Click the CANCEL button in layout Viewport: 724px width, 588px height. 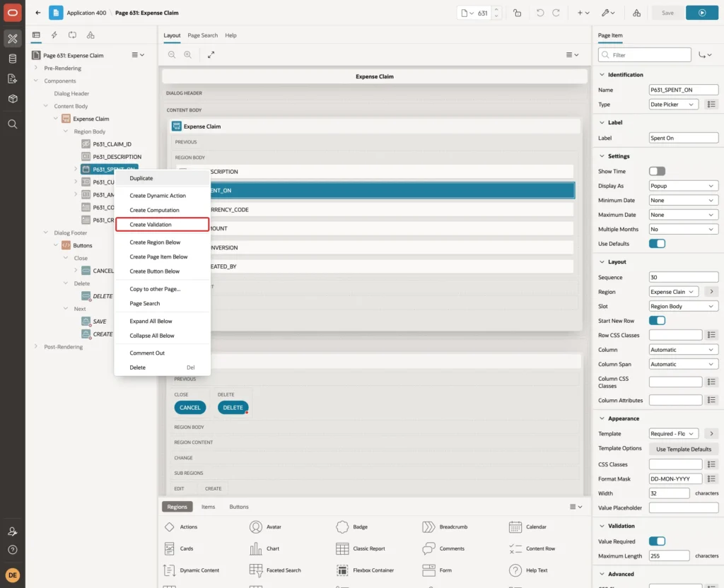(189, 408)
